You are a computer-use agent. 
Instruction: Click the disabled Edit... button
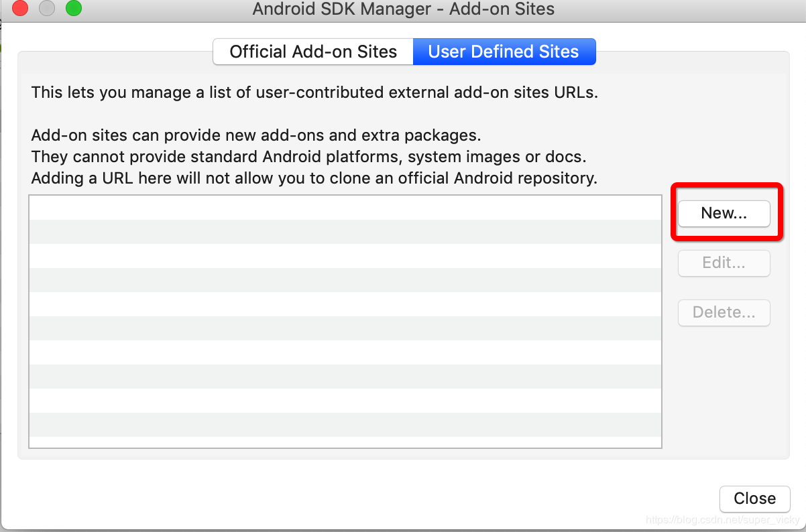724,263
